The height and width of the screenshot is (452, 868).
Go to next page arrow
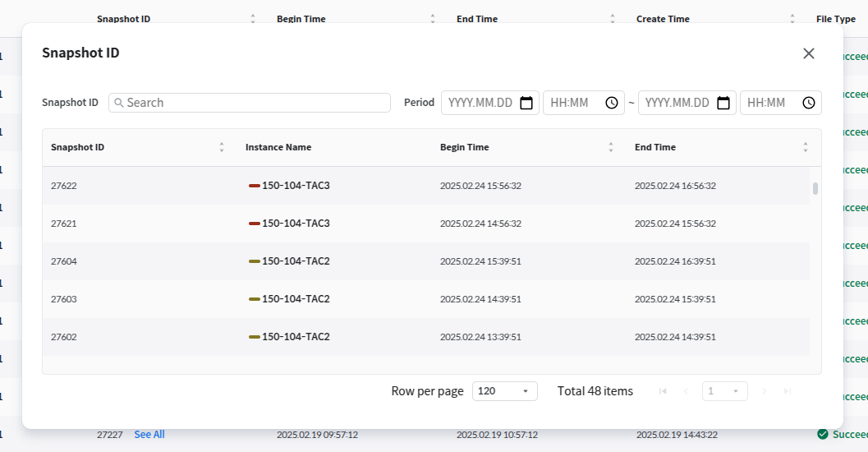pos(765,391)
